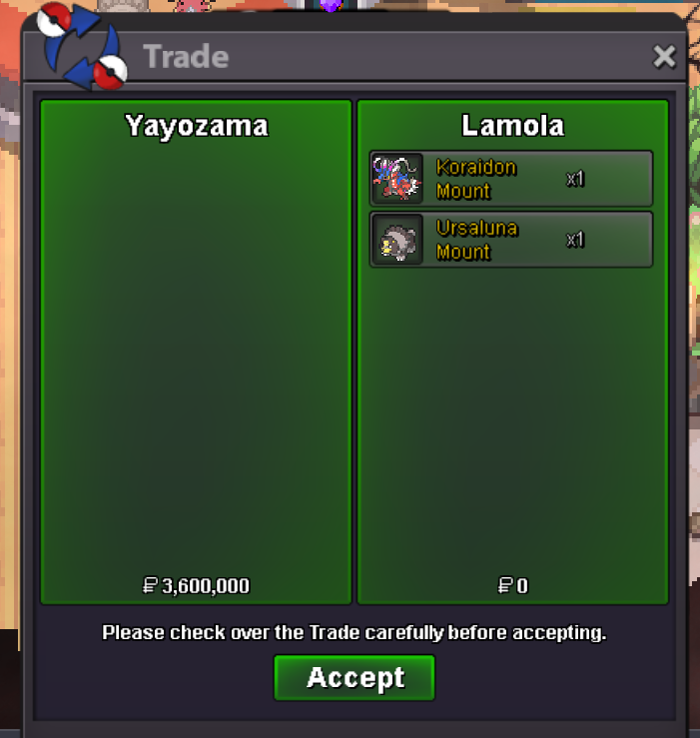Click the Lamola player name header
Screen dimensions: 700x738
512,126
